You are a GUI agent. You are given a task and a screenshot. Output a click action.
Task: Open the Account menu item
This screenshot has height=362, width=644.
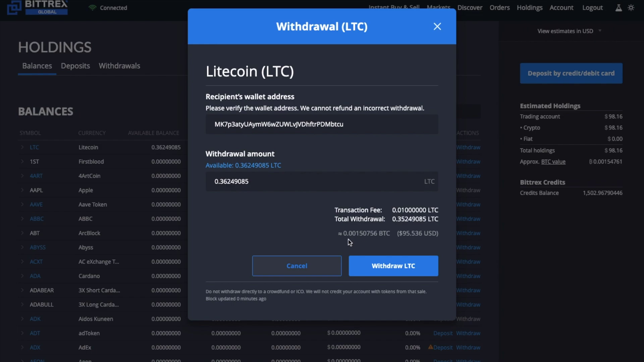point(562,7)
